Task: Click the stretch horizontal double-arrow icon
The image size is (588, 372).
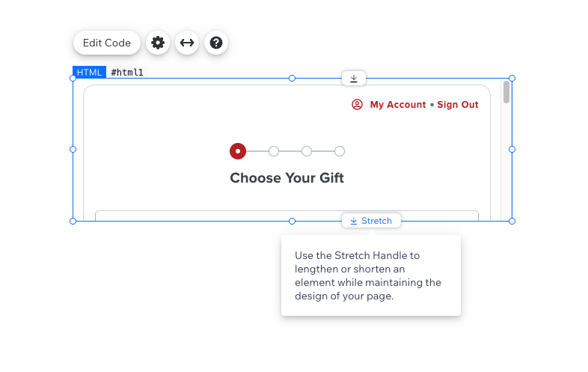Action: [x=187, y=43]
